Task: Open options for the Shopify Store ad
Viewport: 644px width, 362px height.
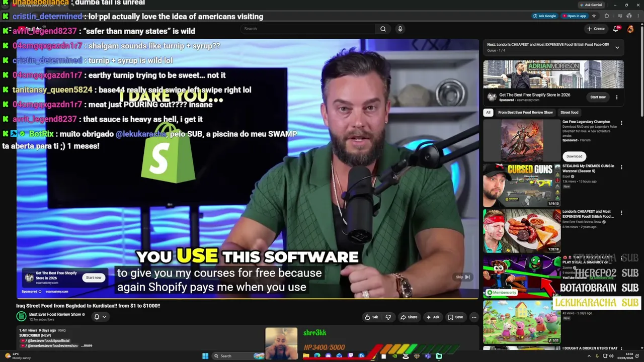Action: (x=617, y=97)
